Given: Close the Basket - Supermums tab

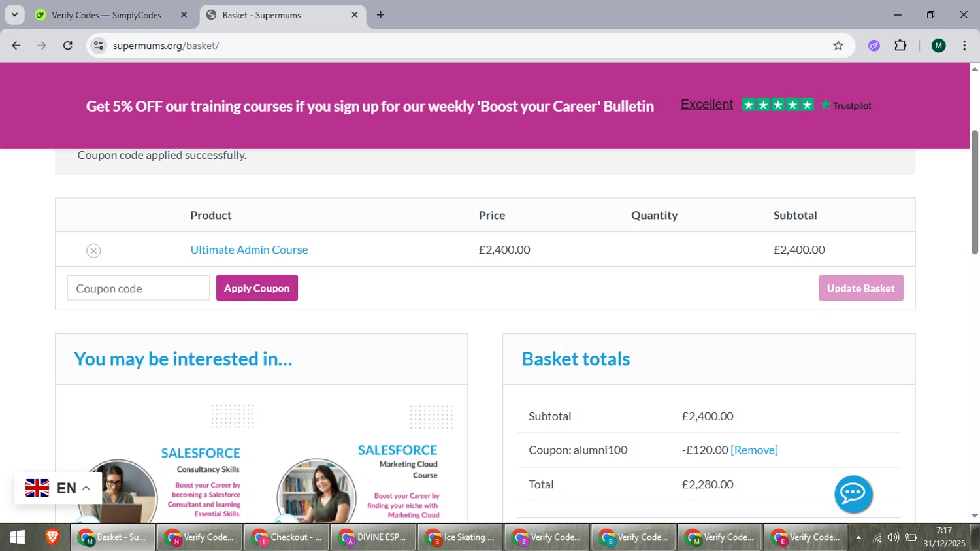Looking at the screenshot, I should [355, 15].
